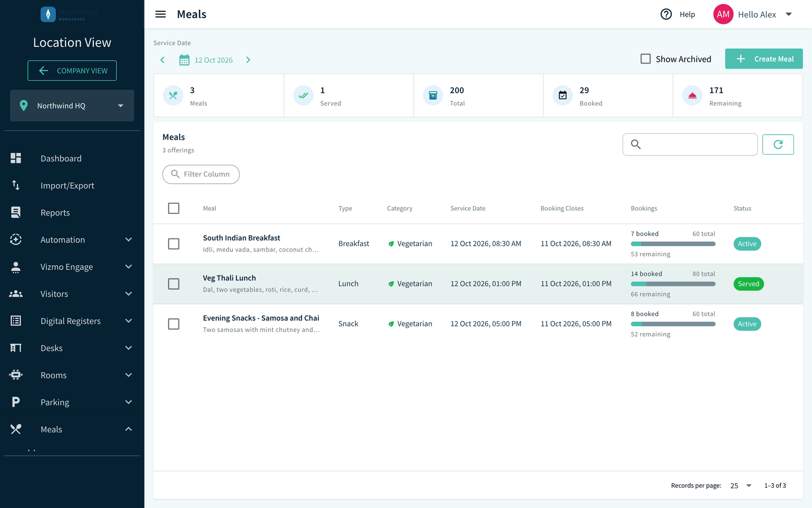Screen dimensions: 812x508
Task: Select the Veg Thali Lunch row checkbox
Action: 174,283
